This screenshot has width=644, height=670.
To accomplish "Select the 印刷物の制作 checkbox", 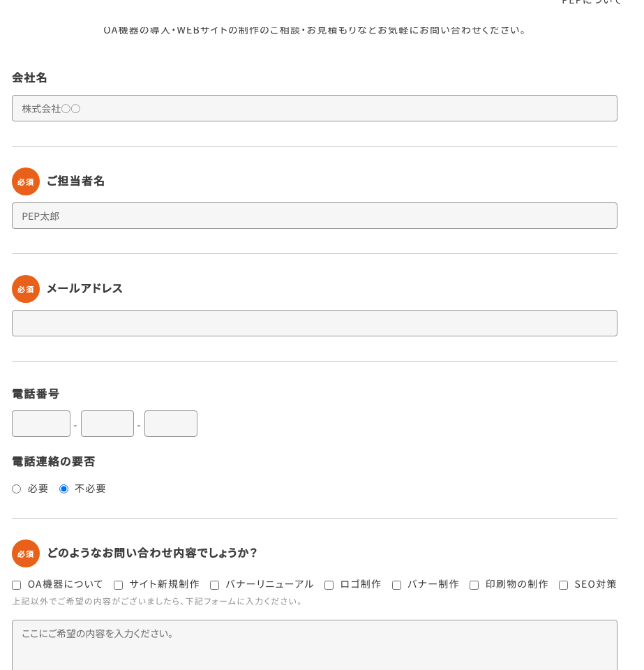I will [x=474, y=585].
